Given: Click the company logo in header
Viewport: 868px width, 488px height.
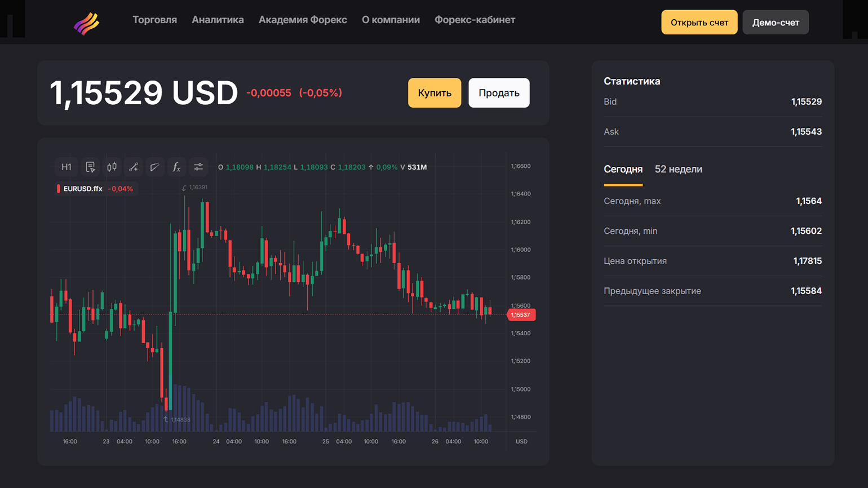Looking at the screenshot, I should point(87,24).
